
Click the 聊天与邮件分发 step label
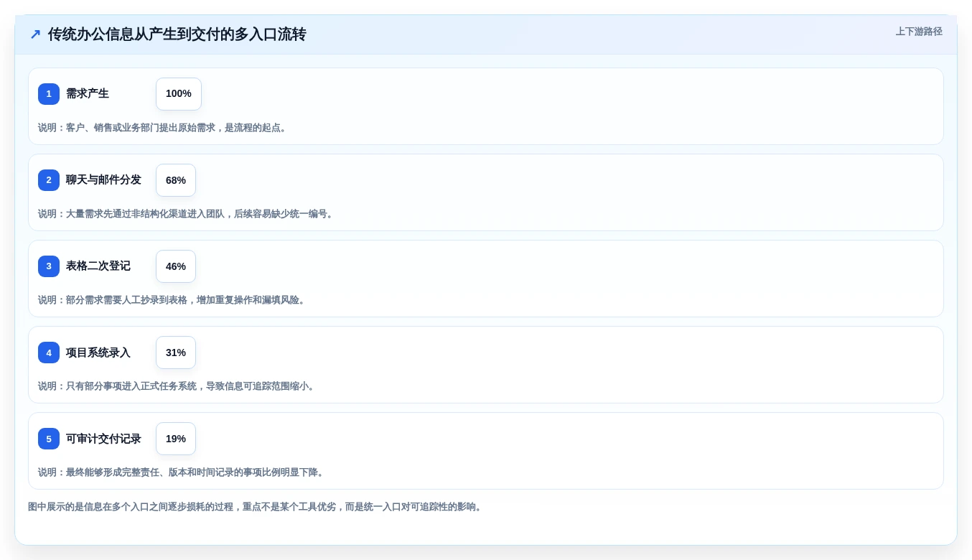[103, 180]
